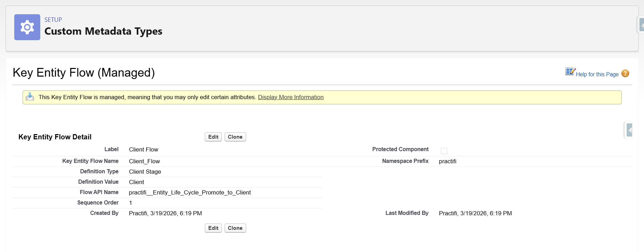
Task: Click the Setup gear icon
Action: pyautogui.click(x=27, y=27)
